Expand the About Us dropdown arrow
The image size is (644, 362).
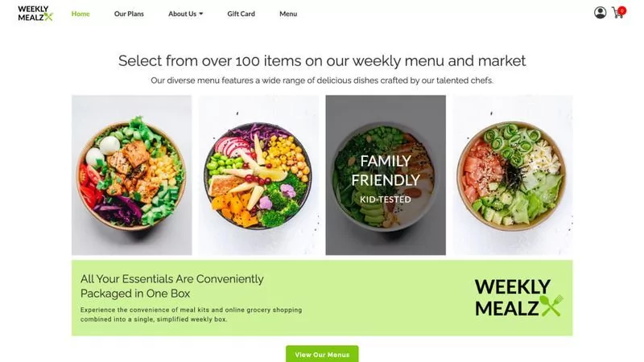201,14
